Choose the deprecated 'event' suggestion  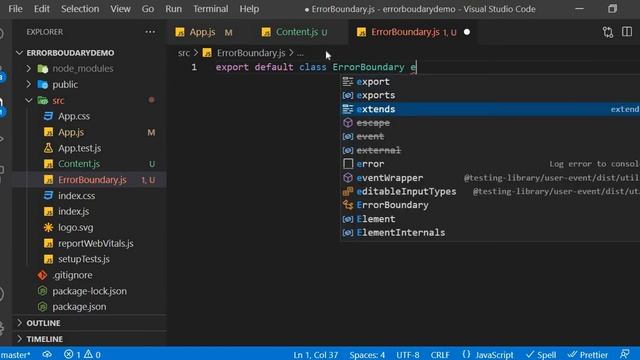click(x=490, y=136)
